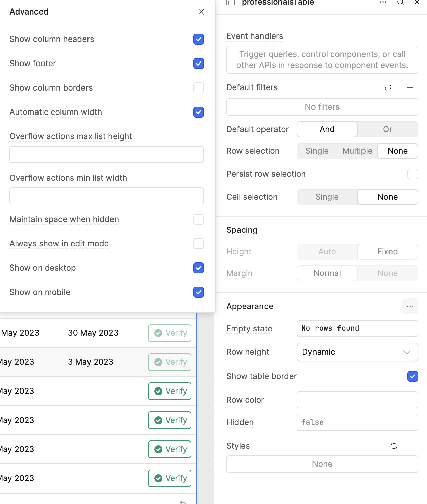427x504 pixels.
Task: Select Multiple for Row selection
Action: 357,151
